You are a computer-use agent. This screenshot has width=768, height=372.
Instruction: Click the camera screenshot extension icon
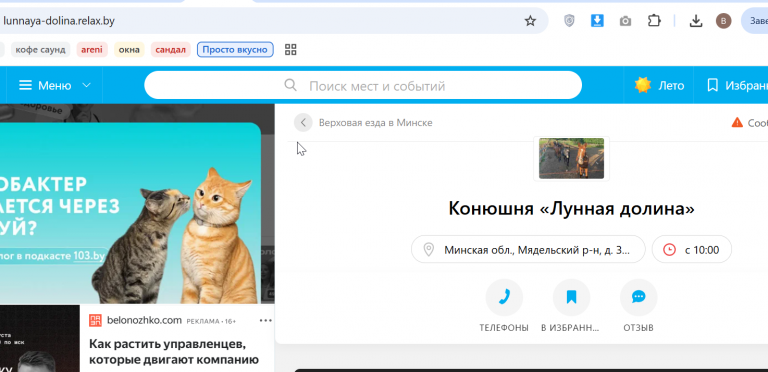625,21
